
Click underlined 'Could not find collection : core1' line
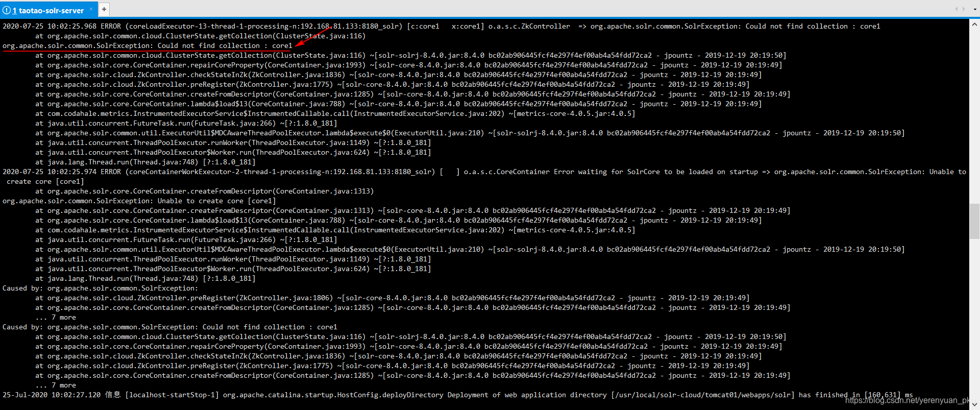pyautogui.click(x=148, y=45)
